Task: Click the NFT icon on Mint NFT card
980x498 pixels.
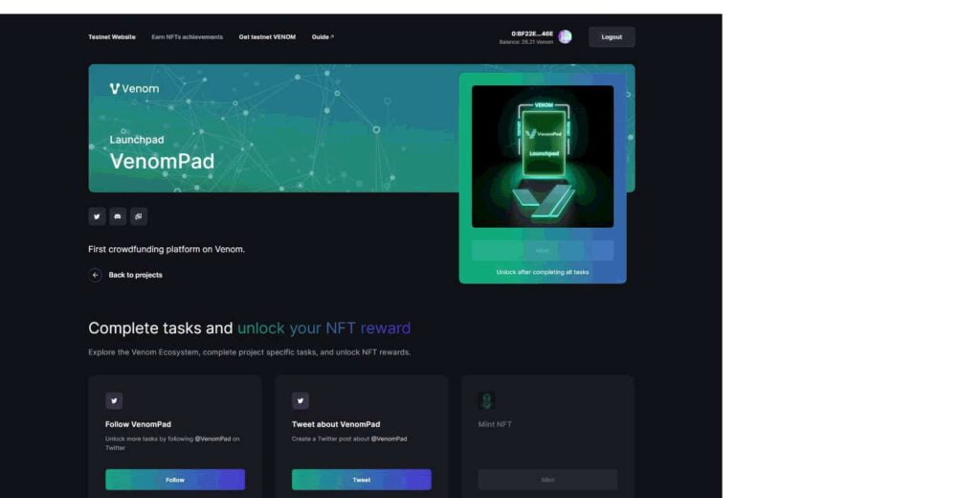Action: coord(487,400)
